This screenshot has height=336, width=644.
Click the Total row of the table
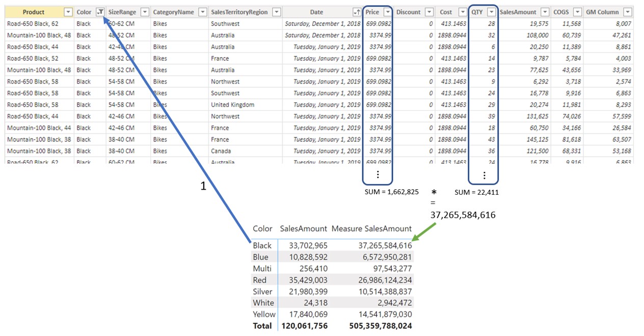(333, 325)
